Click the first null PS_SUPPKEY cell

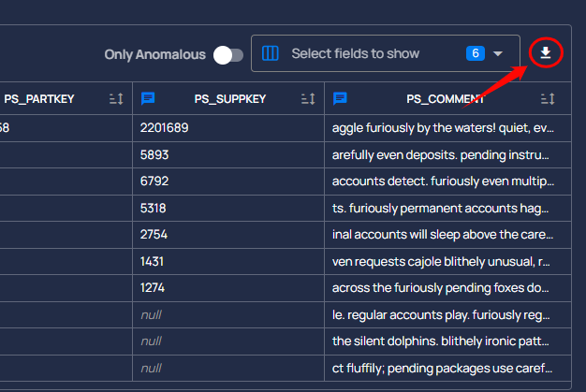(228, 314)
